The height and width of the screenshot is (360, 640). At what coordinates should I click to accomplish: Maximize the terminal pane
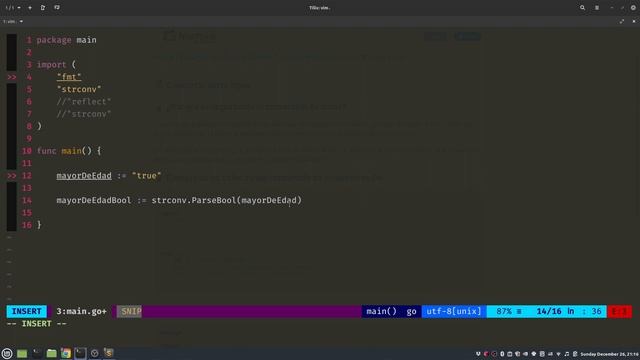[622, 21]
